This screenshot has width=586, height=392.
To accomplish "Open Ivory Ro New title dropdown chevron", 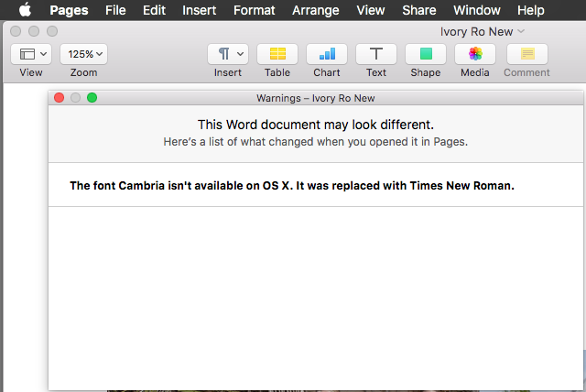I will click(x=521, y=31).
